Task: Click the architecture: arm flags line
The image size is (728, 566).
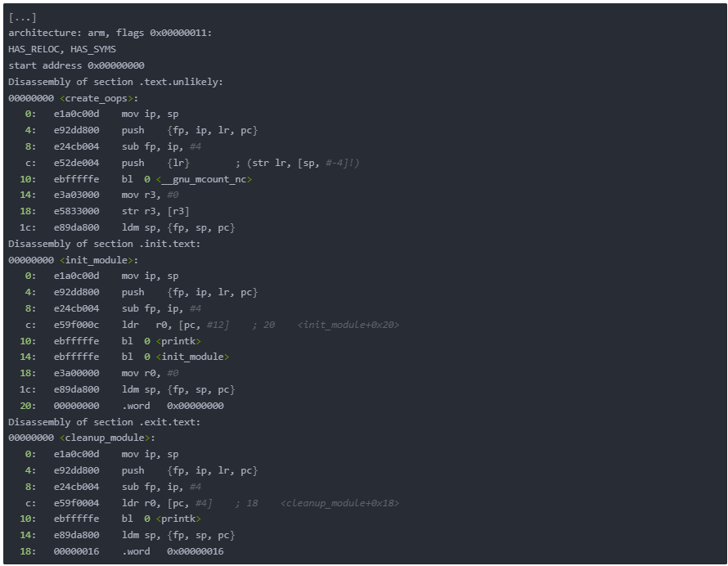Action: (x=110, y=33)
